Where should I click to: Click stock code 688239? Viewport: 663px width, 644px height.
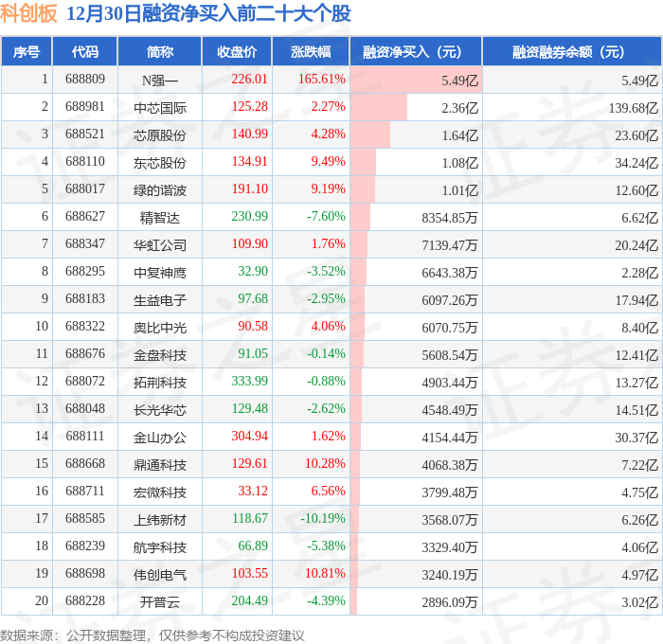(85, 546)
